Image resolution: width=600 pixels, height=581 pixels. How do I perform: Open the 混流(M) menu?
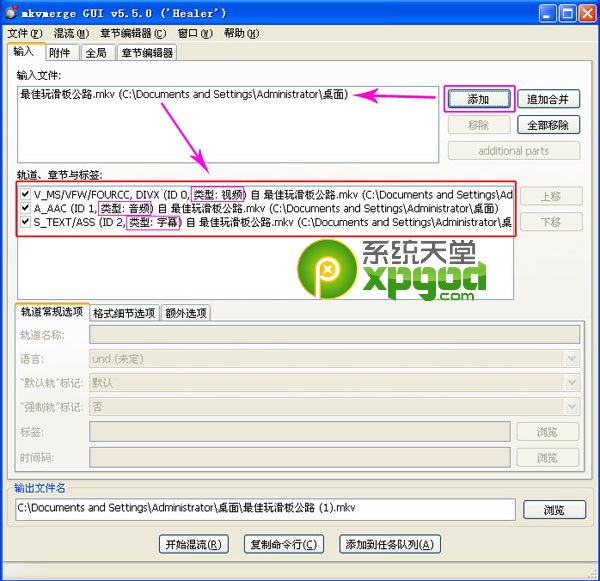(x=71, y=34)
